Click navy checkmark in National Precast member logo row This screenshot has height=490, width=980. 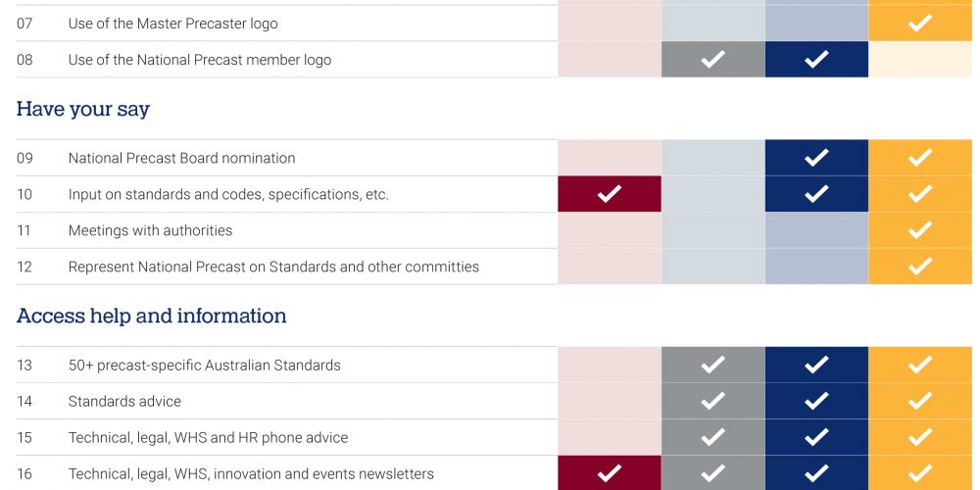pyautogui.click(x=816, y=60)
